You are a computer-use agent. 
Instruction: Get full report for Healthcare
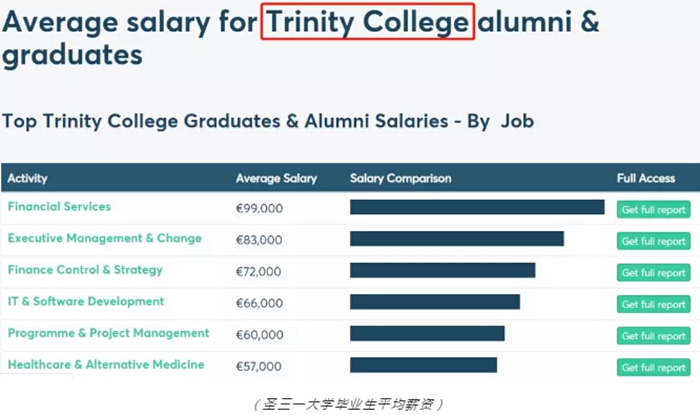pos(653,368)
